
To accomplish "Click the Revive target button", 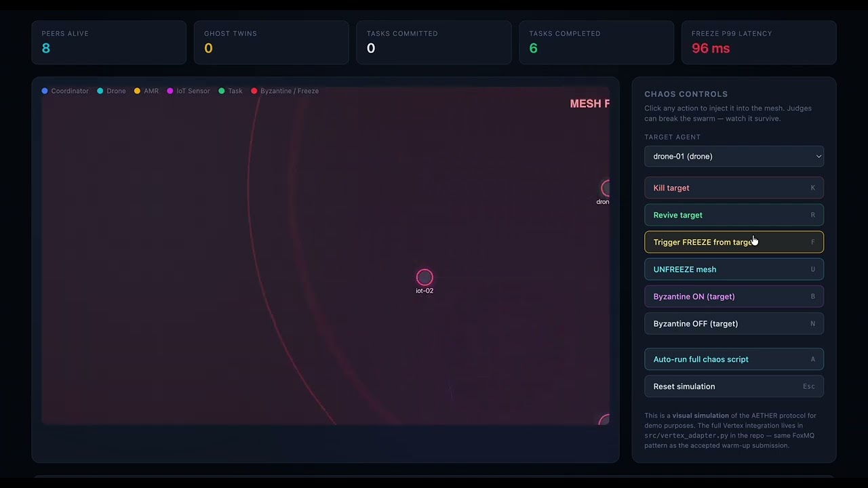I will coord(734,215).
